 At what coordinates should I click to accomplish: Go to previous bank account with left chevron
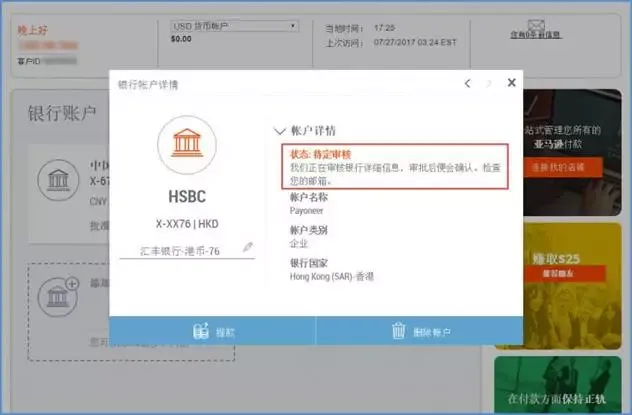click(468, 83)
